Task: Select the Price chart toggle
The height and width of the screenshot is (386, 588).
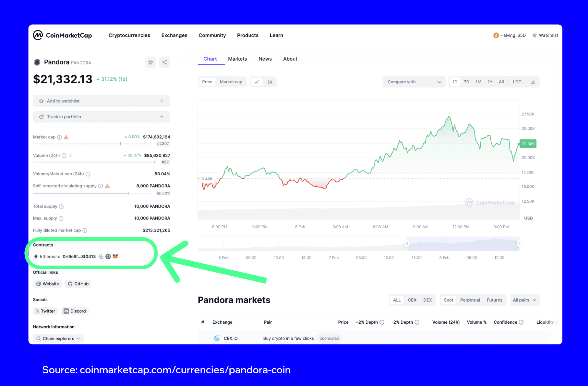Action: tap(207, 82)
